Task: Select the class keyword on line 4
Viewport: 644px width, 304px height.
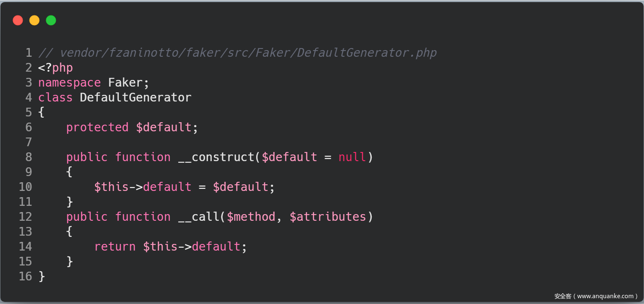Action: coord(56,97)
